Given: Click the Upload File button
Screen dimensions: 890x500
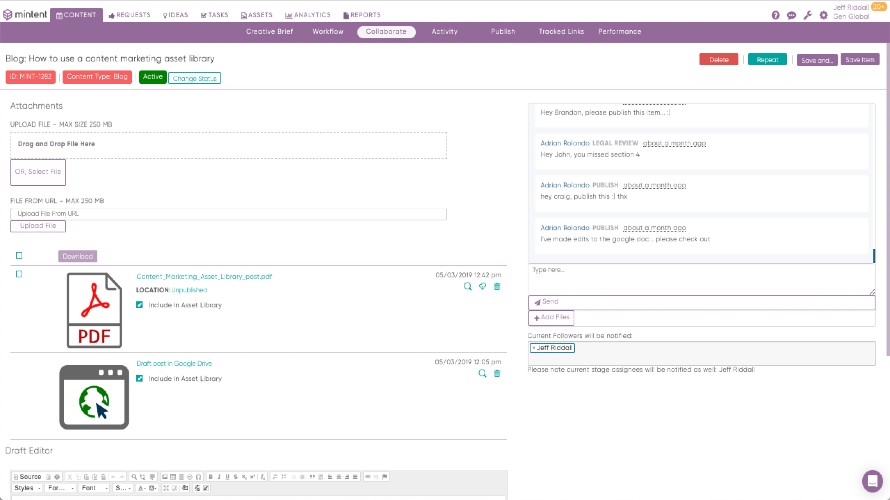Looking at the screenshot, I should (x=38, y=226).
